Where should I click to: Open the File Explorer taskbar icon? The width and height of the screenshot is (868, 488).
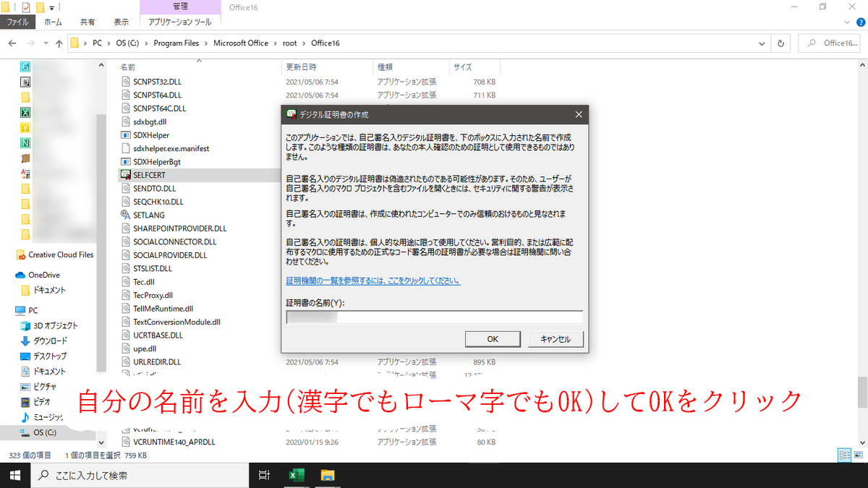[328, 475]
